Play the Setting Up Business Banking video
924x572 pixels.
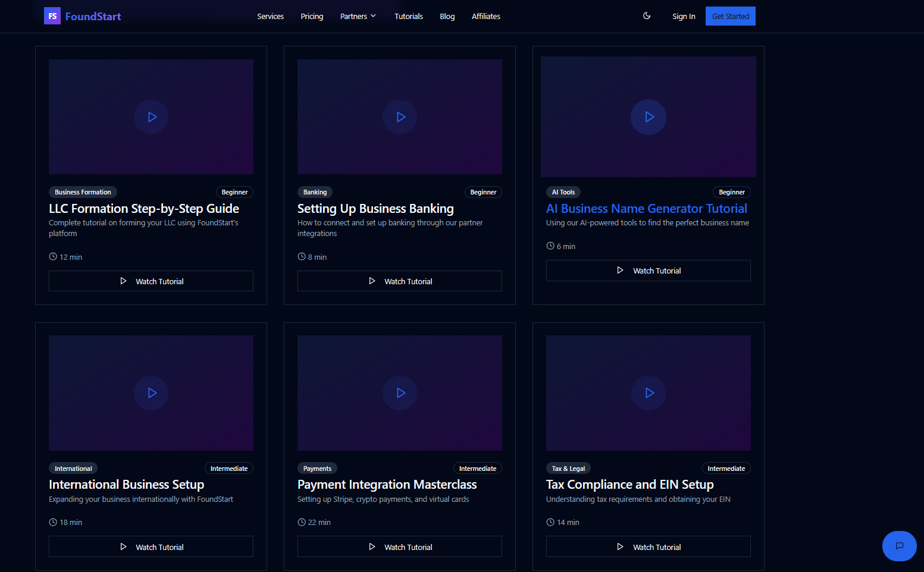coord(400,117)
